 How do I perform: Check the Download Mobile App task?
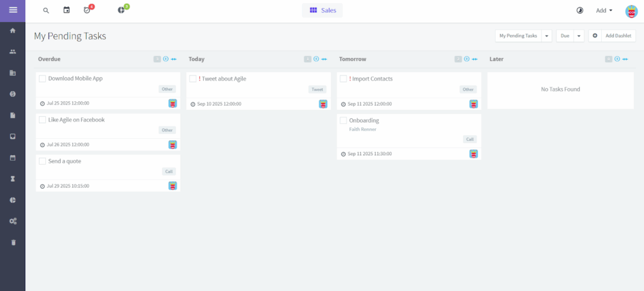click(x=43, y=79)
